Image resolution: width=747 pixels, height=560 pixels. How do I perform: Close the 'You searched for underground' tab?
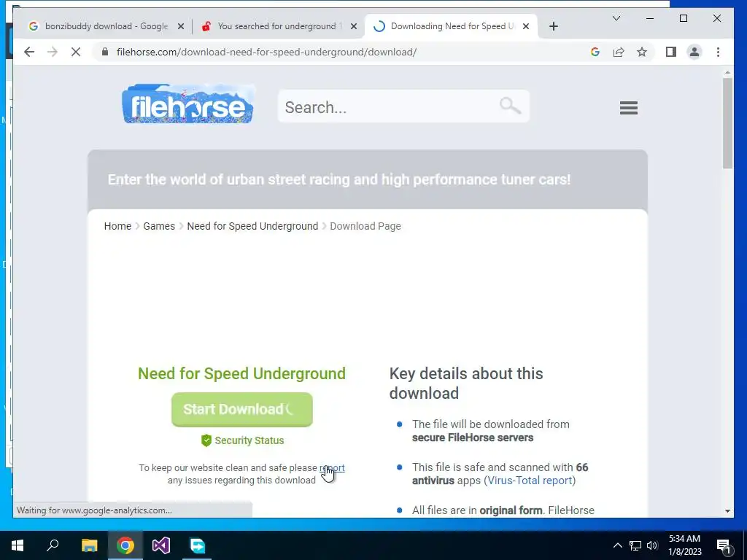[354, 26]
